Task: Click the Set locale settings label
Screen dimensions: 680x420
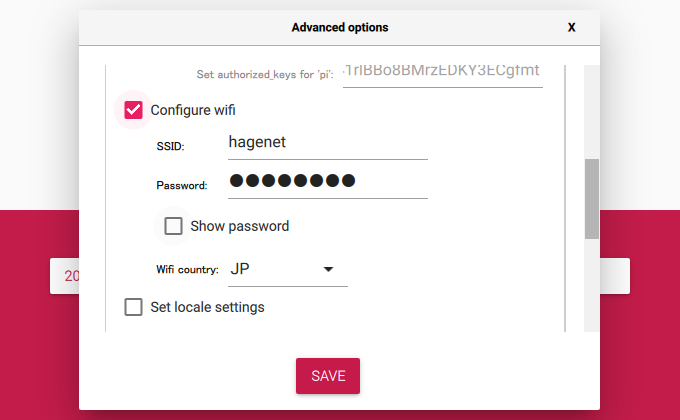Action: point(207,307)
